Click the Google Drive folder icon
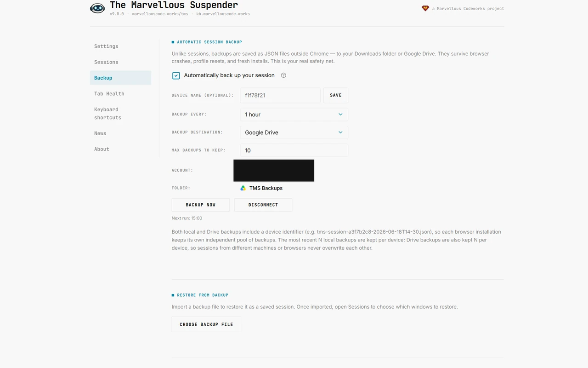This screenshot has height=368, width=588. (x=243, y=188)
